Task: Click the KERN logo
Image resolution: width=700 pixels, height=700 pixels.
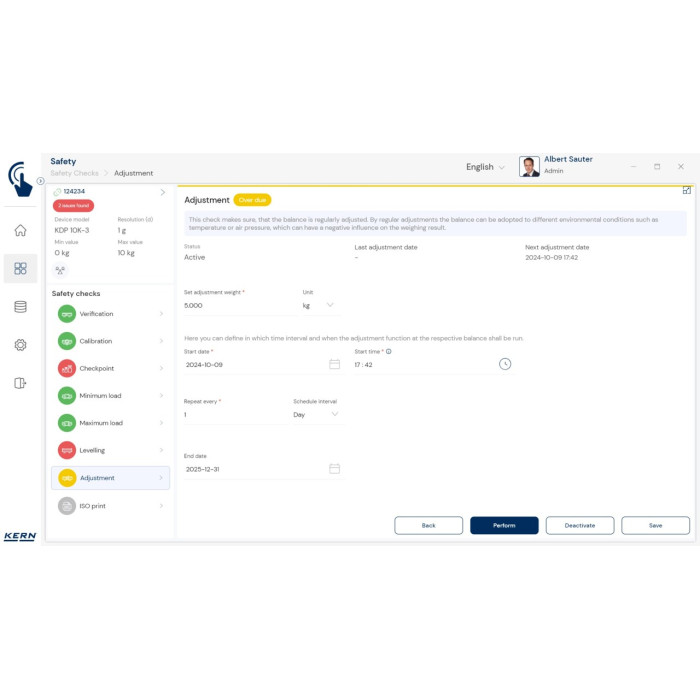Action: coord(20,536)
